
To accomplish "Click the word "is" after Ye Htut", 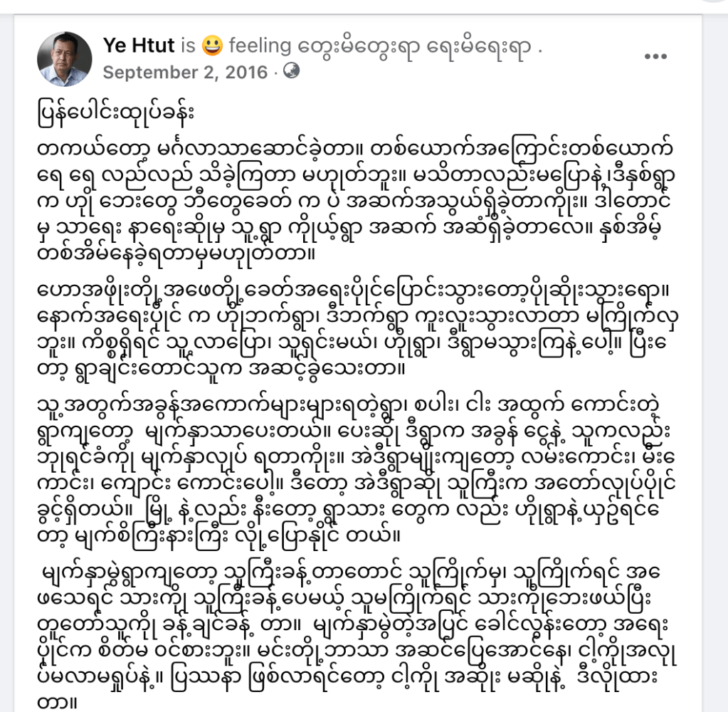I will (x=188, y=46).
